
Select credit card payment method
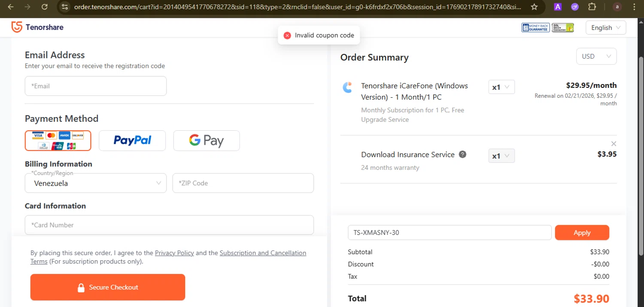[x=58, y=141]
